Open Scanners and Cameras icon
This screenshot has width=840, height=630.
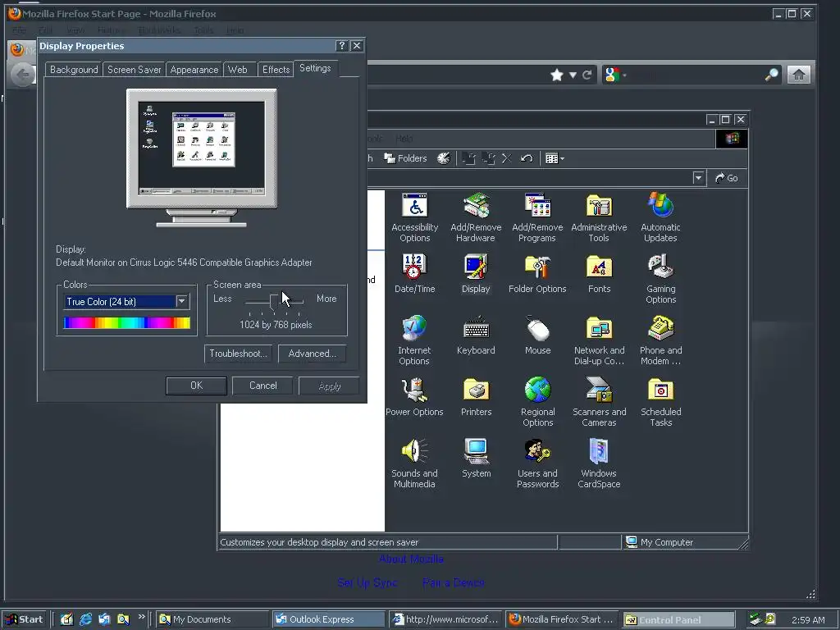(x=599, y=402)
